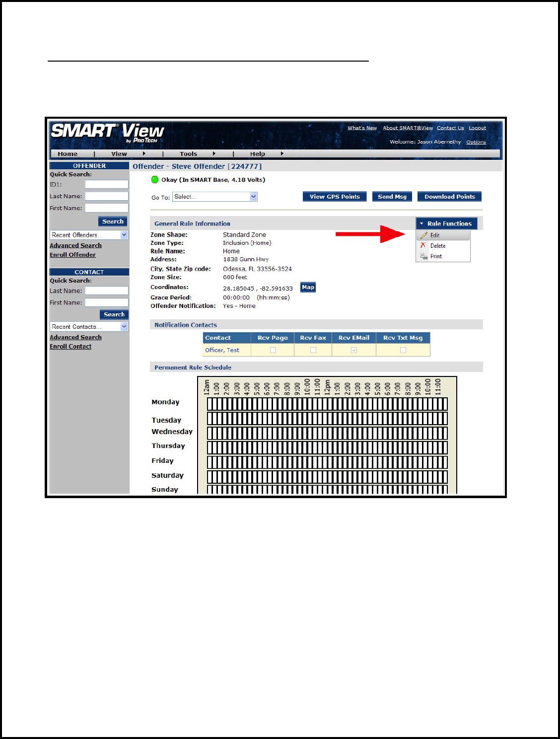Screen dimensions: 560x739
Task: Click the Friday schedule bar
Action: tap(327, 462)
